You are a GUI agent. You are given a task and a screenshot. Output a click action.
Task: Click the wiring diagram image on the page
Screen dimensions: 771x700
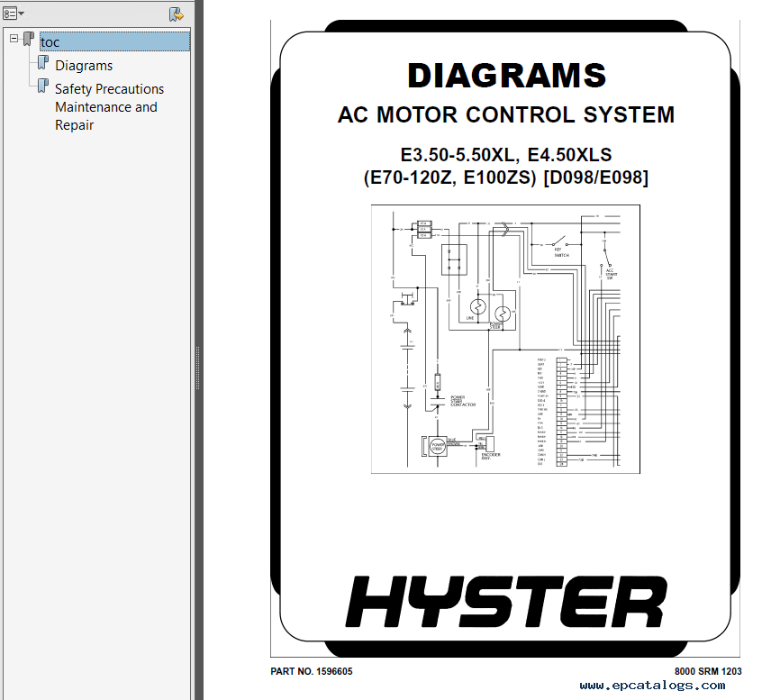(505, 339)
